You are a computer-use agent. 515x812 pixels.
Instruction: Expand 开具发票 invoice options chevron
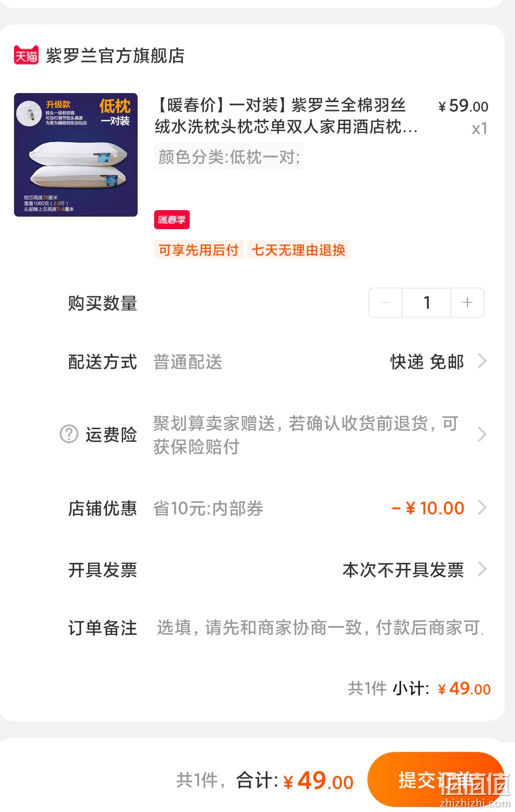click(482, 569)
